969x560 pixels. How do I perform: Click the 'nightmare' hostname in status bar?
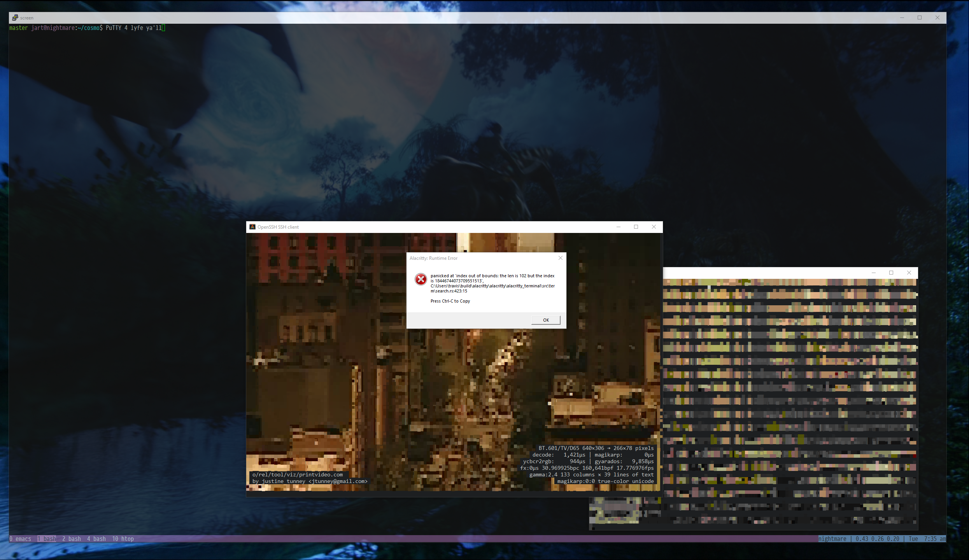[x=832, y=539]
